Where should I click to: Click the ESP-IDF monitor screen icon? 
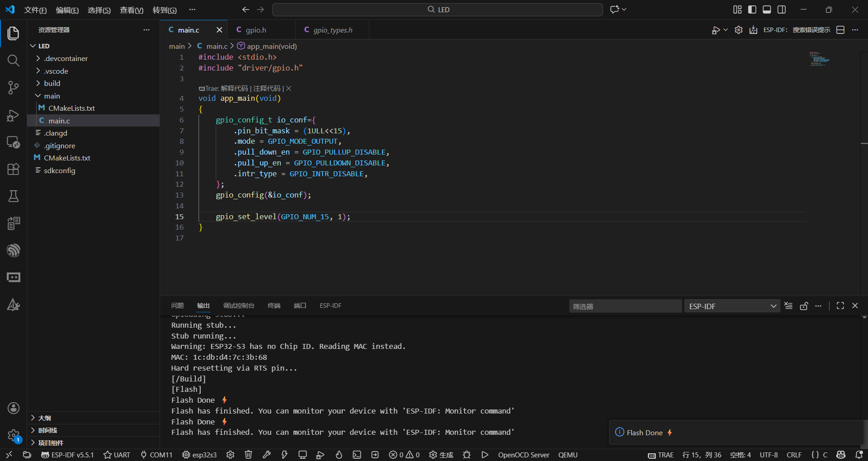(302, 455)
